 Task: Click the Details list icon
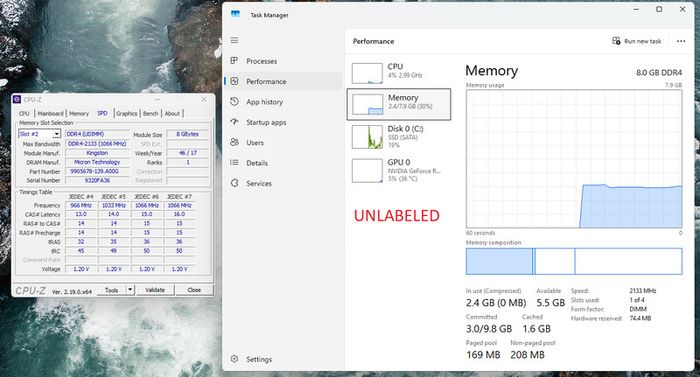[234, 163]
